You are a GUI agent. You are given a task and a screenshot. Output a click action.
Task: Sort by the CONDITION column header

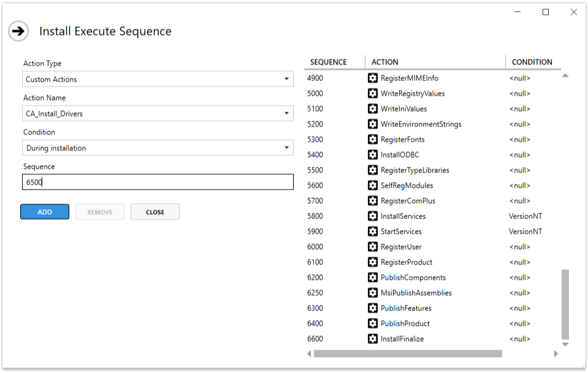532,62
